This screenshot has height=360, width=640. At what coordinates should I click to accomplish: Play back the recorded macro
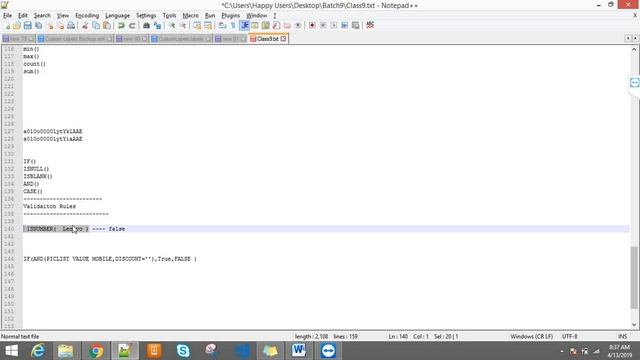pyautogui.click(x=333, y=25)
